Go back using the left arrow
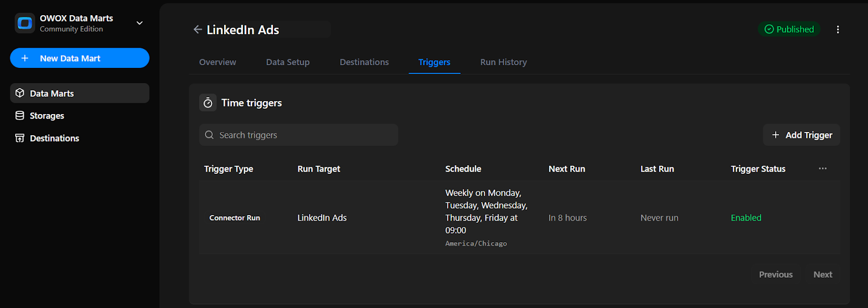This screenshot has width=868, height=308. [197, 29]
